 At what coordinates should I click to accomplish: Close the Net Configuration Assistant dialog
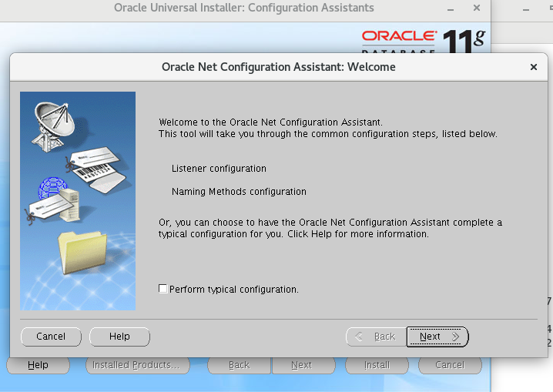click(534, 67)
